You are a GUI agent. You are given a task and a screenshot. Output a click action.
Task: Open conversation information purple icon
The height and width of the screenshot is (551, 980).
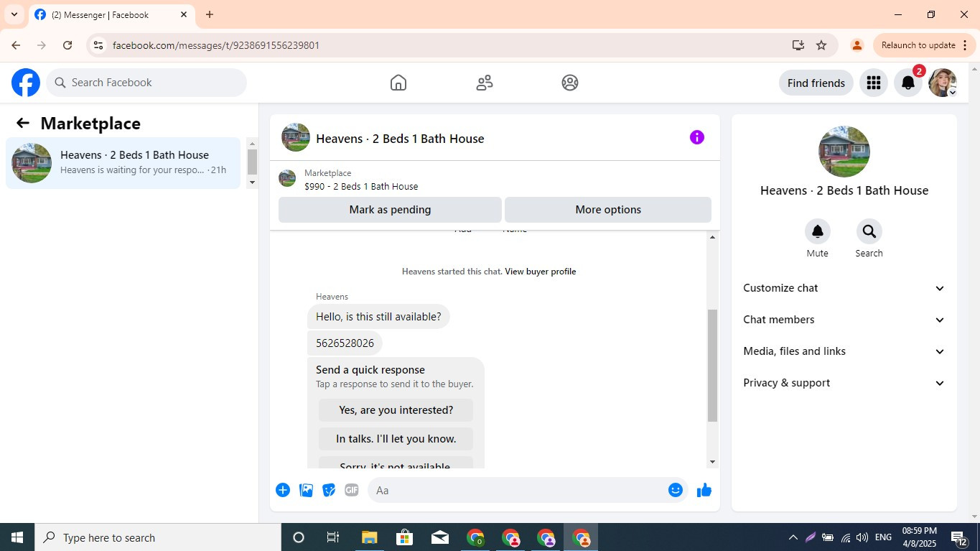tap(697, 137)
